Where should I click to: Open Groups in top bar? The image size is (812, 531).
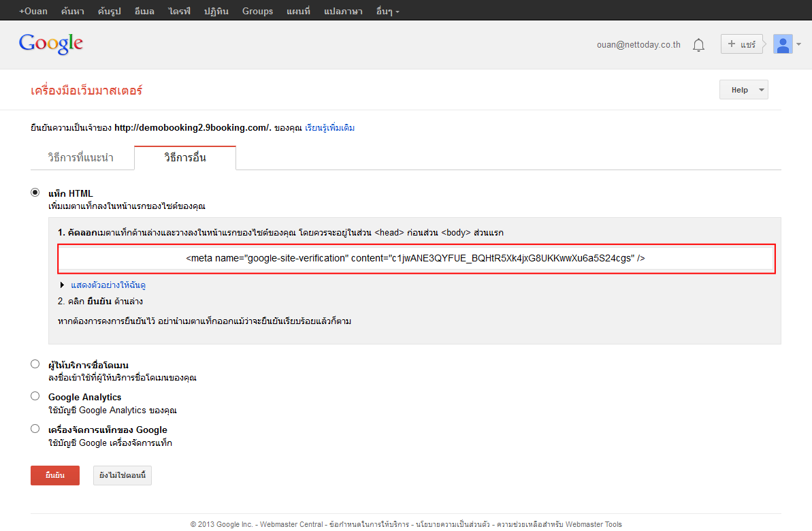[257, 11]
